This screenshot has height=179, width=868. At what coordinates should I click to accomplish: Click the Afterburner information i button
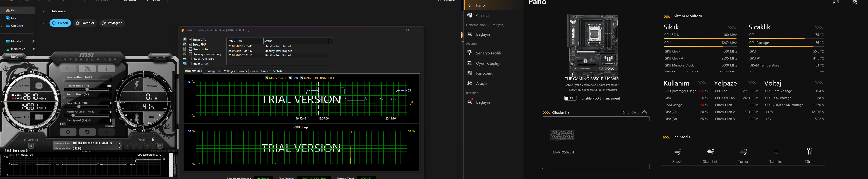click(106, 69)
